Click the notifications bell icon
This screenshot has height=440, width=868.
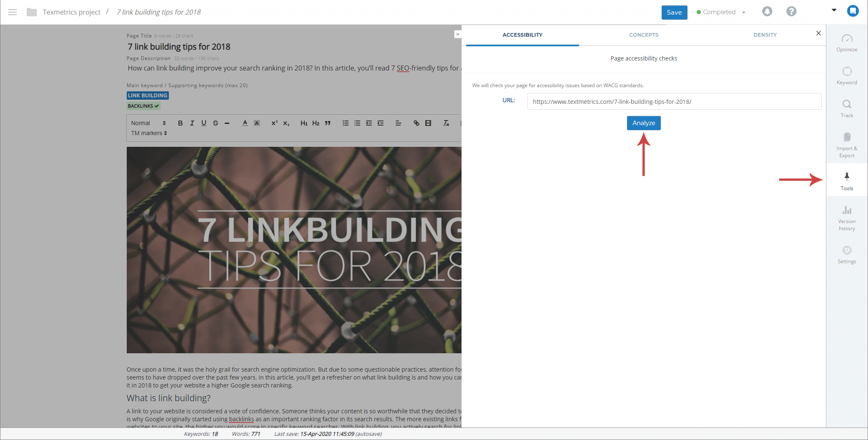(767, 12)
